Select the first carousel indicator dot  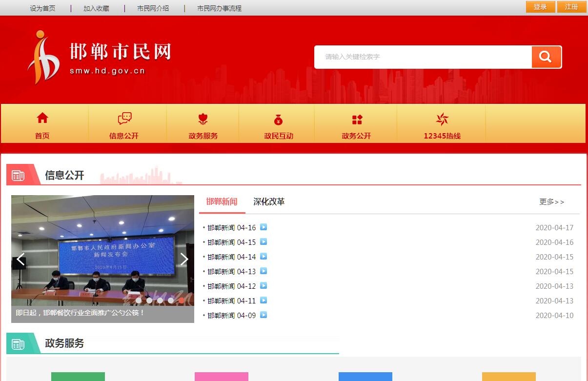pyautogui.click(x=139, y=301)
